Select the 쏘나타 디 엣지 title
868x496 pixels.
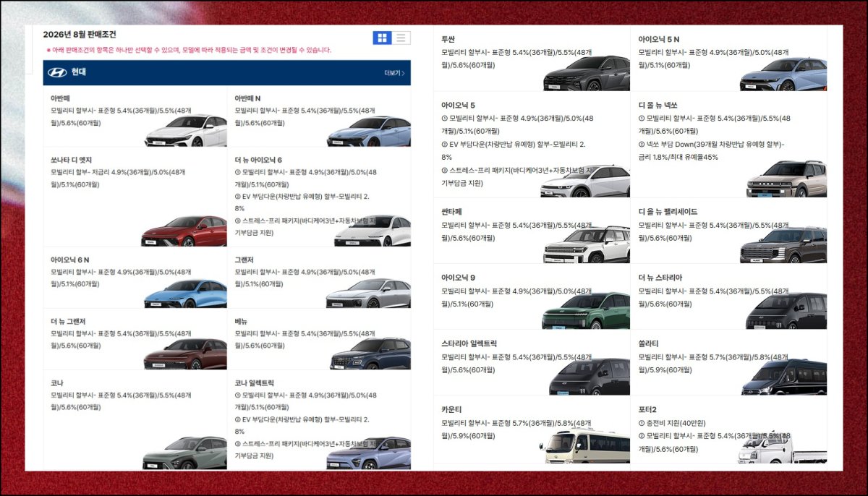[x=72, y=159]
